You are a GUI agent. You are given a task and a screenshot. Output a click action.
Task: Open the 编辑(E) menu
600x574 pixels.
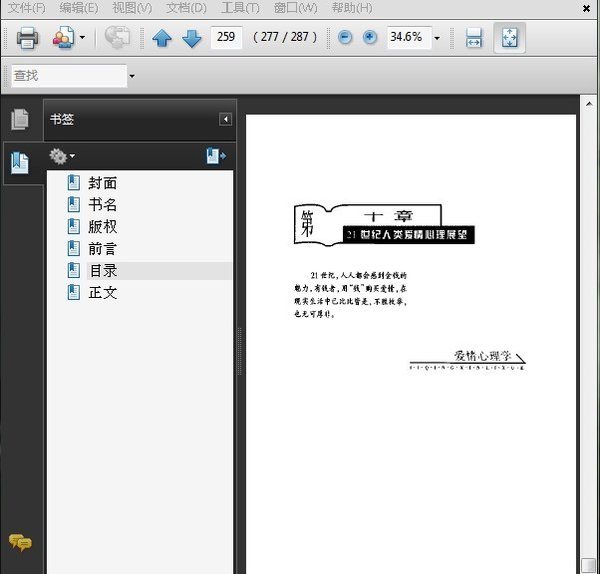point(79,8)
